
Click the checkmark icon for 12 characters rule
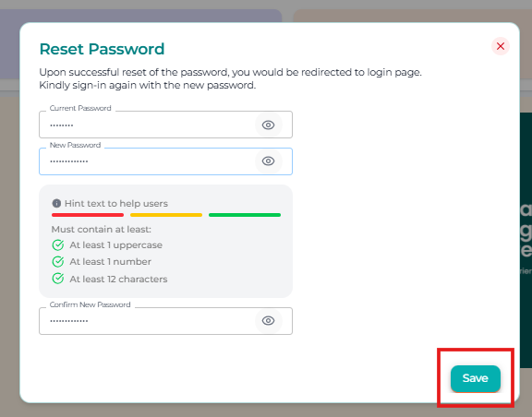(x=58, y=279)
